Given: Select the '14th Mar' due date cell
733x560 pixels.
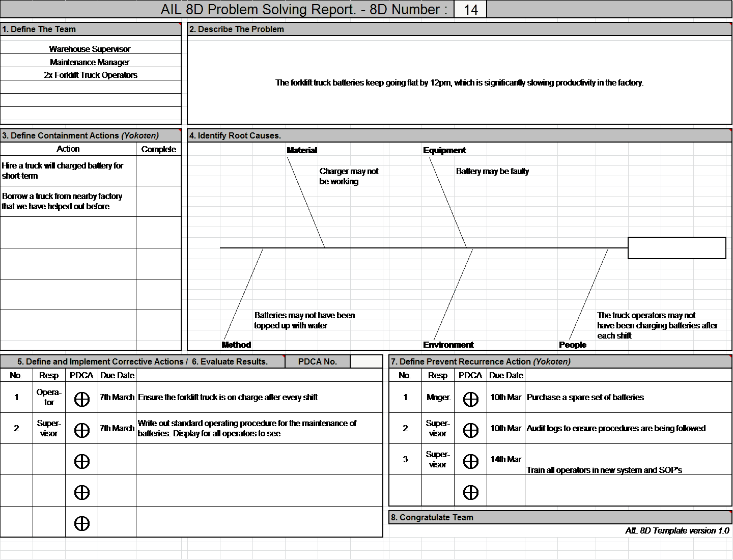Looking at the screenshot, I should 506,459.
